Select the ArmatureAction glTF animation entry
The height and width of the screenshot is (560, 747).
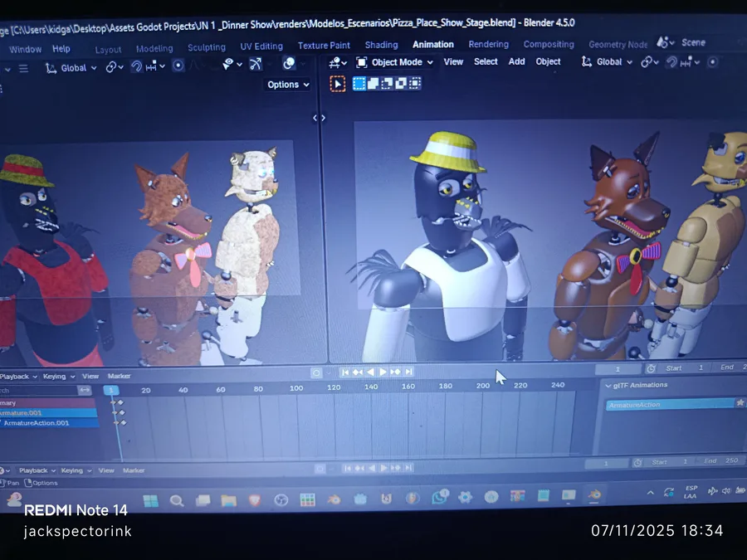pyautogui.click(x=670, y=404)
